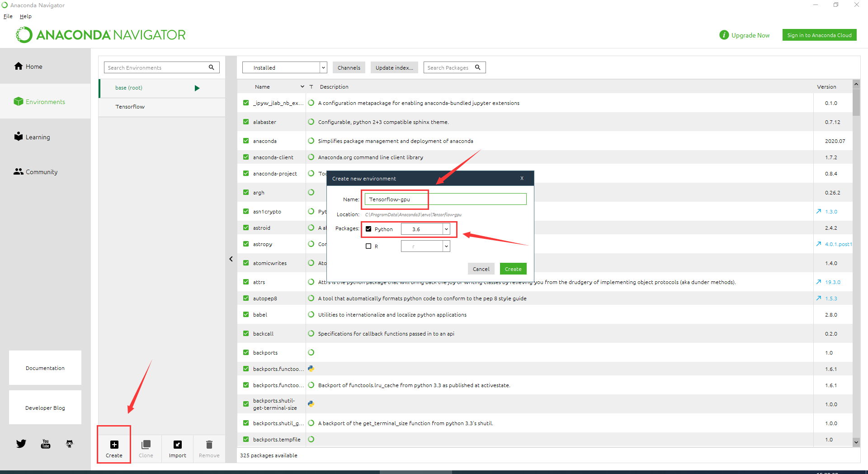Screen dimensions: 868x474
Task: Click the Search Environments field
Action: point(161,67)
